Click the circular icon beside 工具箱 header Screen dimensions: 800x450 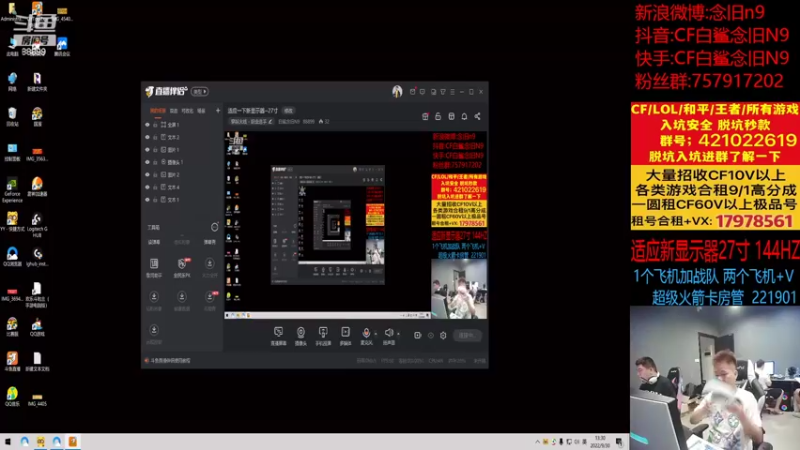click(x=215, y=227)
